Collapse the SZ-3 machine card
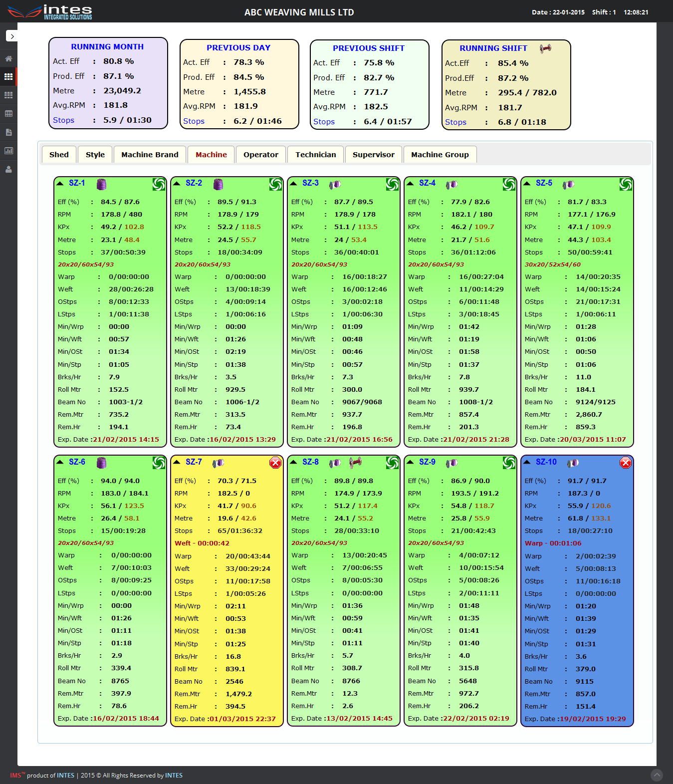This screenshot has height=784, width=673. [x=293, y=183]
